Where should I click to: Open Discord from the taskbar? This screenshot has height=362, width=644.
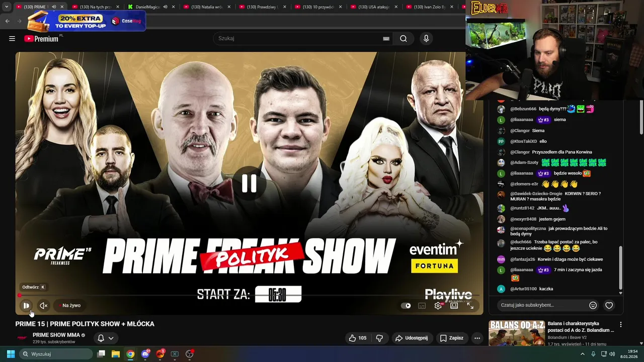click(145, 354)
